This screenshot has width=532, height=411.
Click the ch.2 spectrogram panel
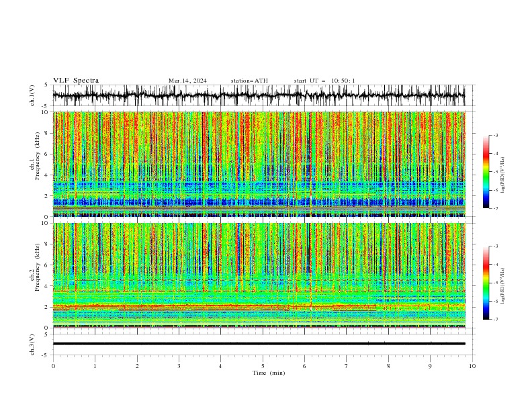tap(259, 275)
